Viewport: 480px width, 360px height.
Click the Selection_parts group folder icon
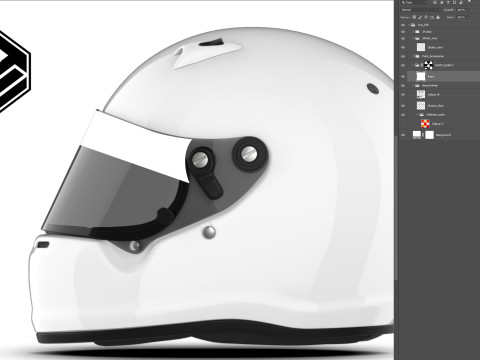pos(422,115)
